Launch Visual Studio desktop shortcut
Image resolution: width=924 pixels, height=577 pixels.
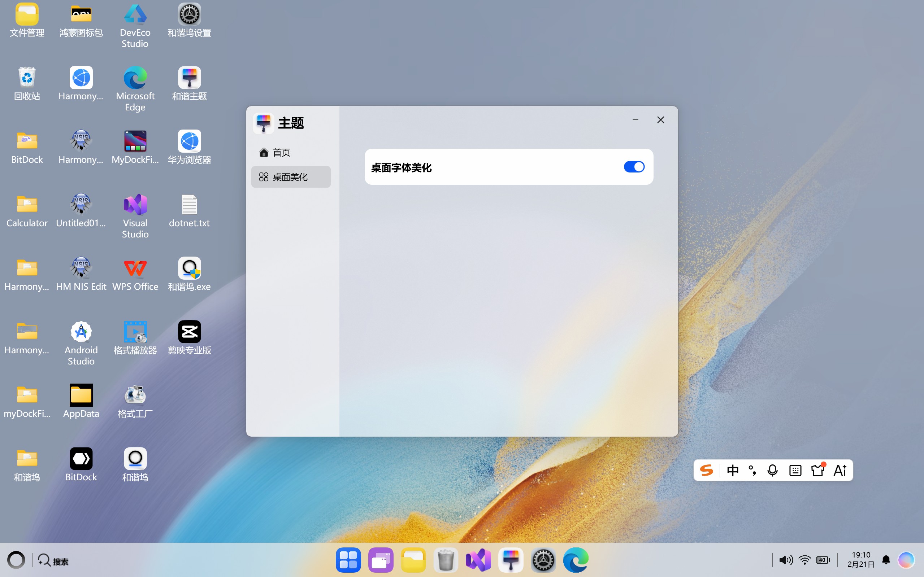[x=135, y=216]
